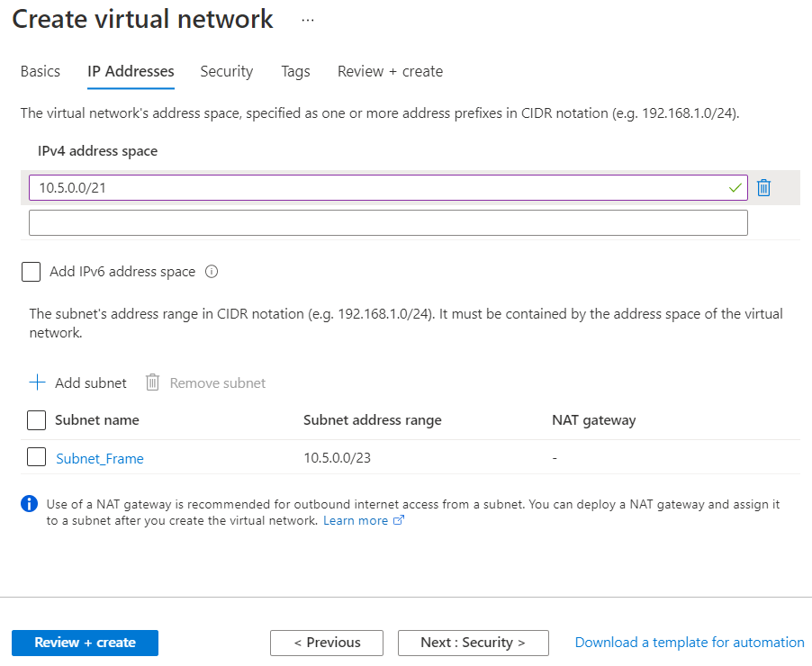The width and height of the screenshot is (812, 666).
Task: Tick the select-all checkbox beside Subnet name header
Action: [37, 420]
